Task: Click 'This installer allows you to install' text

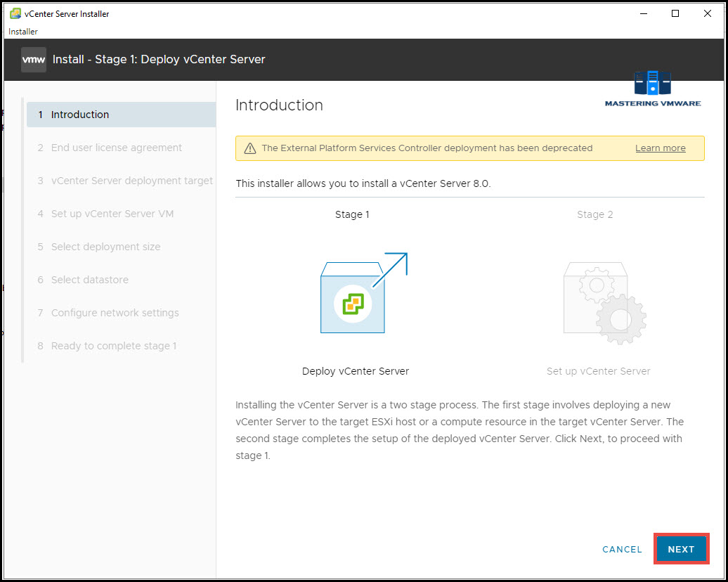Action: click(x=363, y=183)
